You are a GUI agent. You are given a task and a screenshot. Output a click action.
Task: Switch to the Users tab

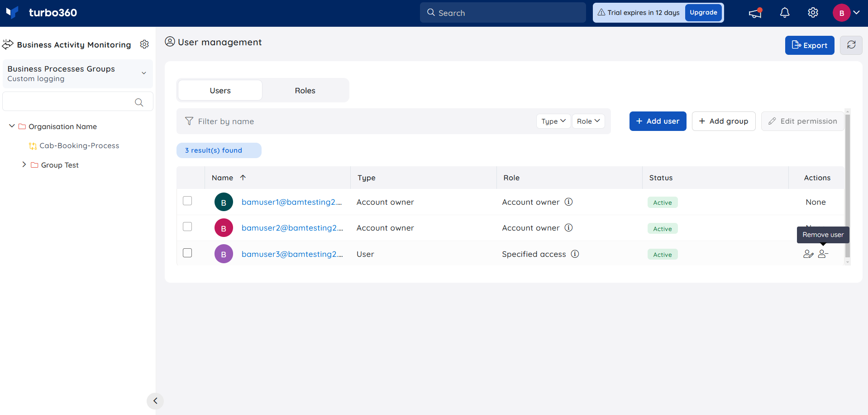[x=220, y=90]
